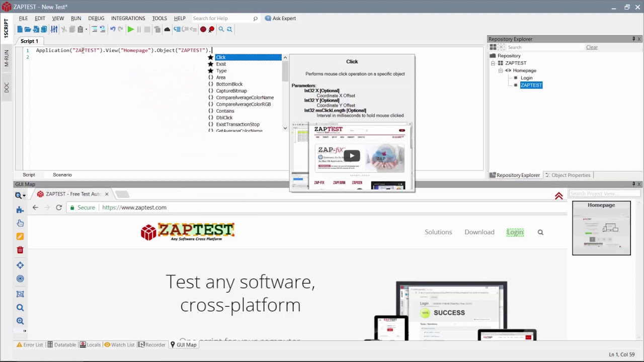Click the toolbar magnifier search icon
Screen dimensions: 644x362
221,29
